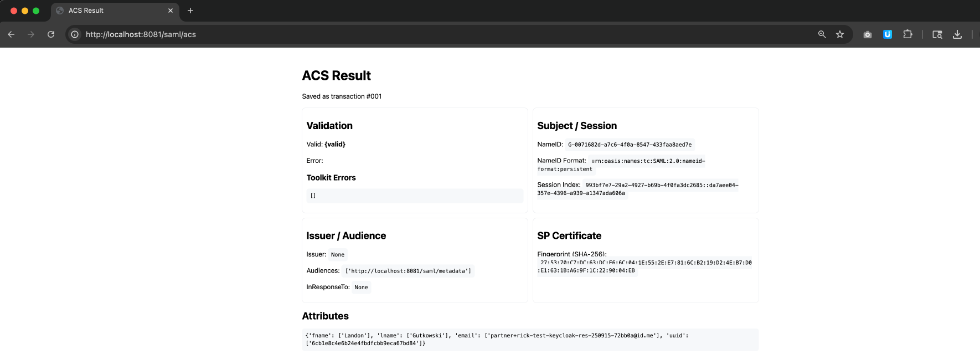Reload the ACS Result page
980x359 pixels.
(51, 34)
